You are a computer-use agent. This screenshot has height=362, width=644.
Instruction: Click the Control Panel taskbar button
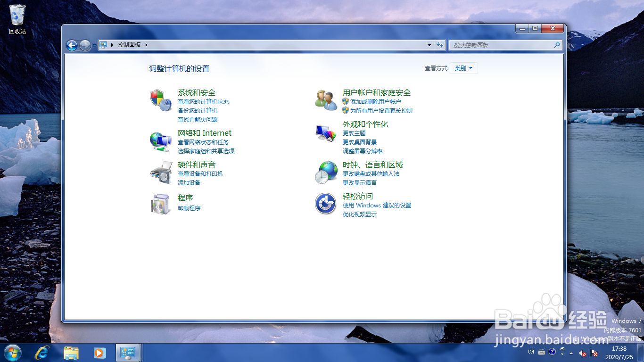128,352
